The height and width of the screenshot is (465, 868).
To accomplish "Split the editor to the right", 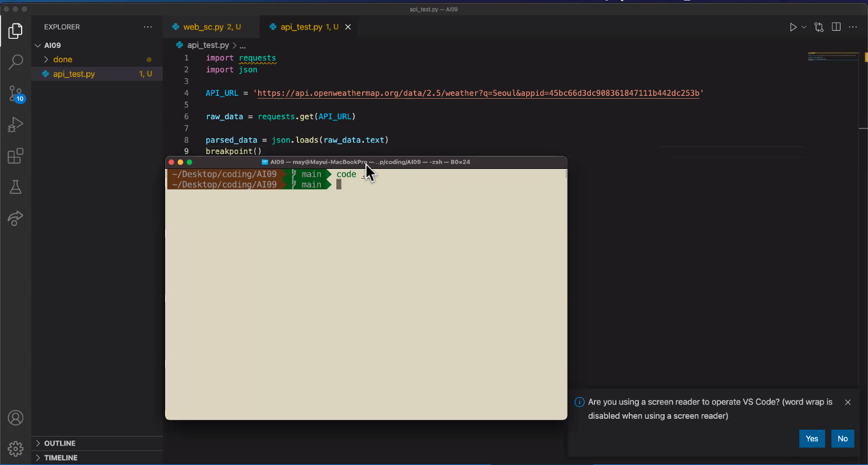I will (x=836, y=27).
